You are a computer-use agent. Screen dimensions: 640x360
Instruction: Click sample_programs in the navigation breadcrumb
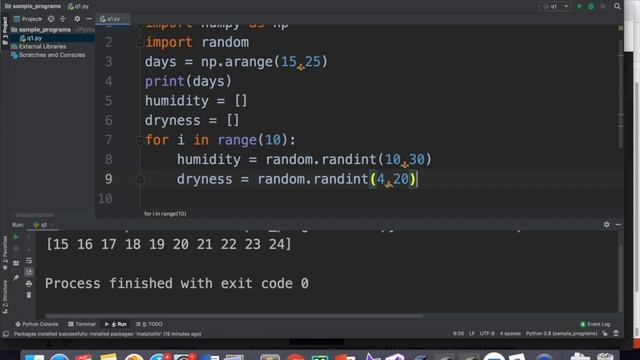33,7
